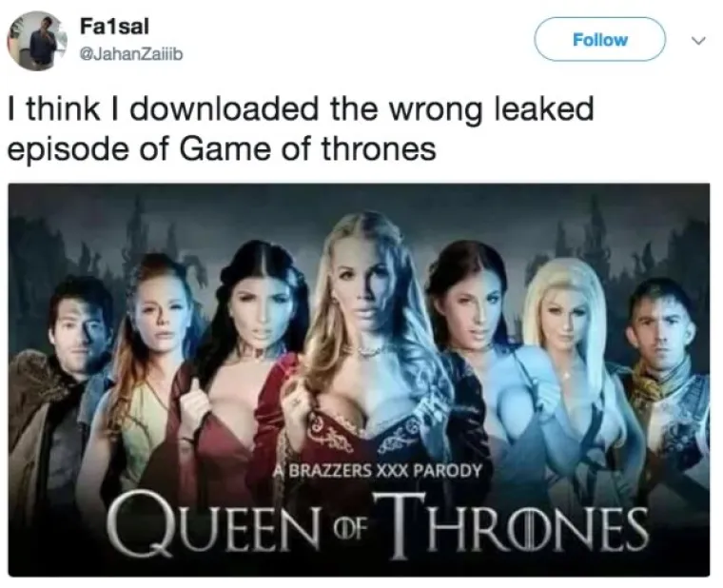Click the A BRAZZERS XXX PARODY caption
Screen dimensions: 723x588
(377, 471)
